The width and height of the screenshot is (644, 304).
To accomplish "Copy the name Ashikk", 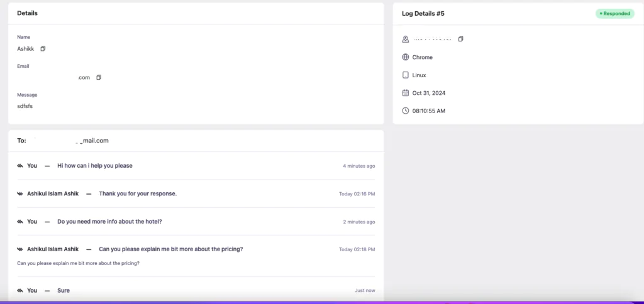I will (43, 49).
